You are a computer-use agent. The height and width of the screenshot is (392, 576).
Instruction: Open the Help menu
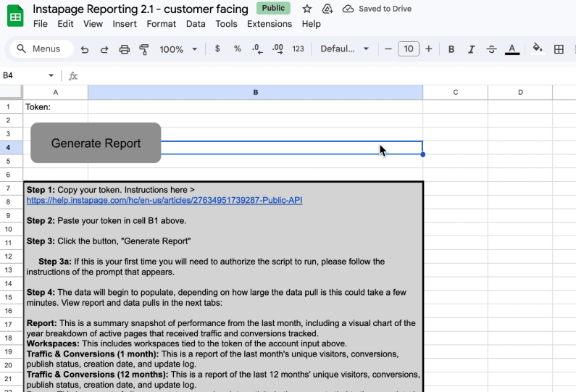point(311,24)
